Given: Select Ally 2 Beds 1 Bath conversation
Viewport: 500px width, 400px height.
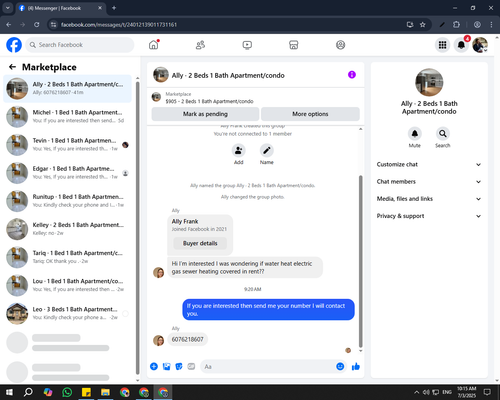Looking at the screenshot, I should coord(67,89).
